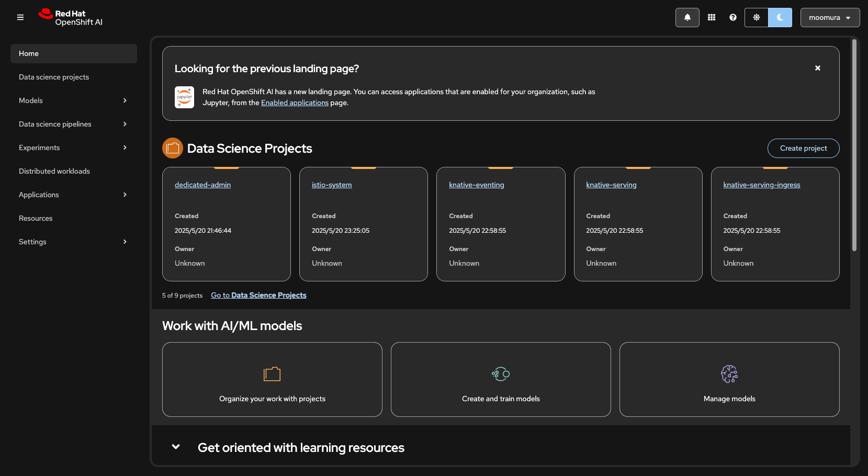The width and height of the screenshot is (868, 476).
Task: Collapse the learning resources section
Action: pos(176,447)
